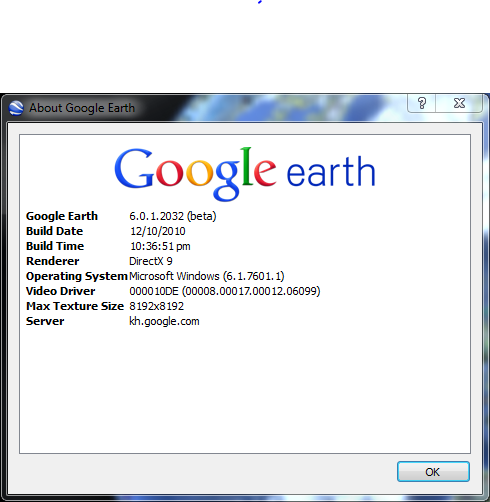This screenshot has height=502, width=490.
Task: Close the About Google Earth dialog with X
Action: pos(459,103)
